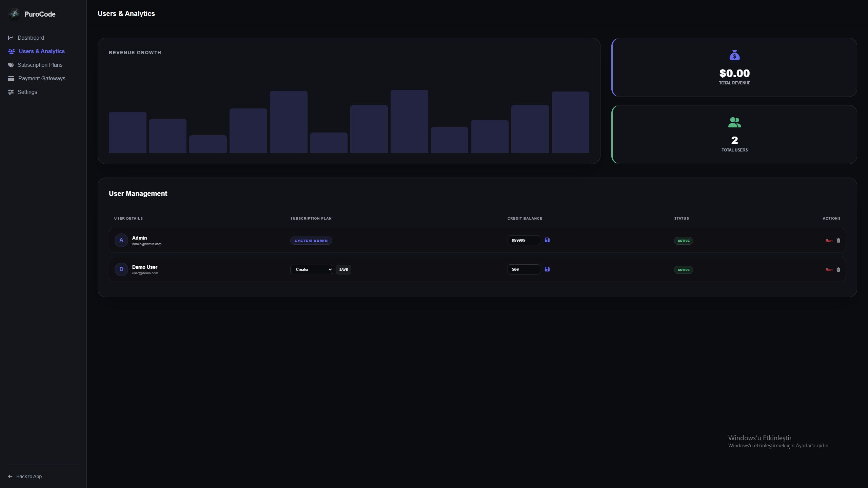Delete Demo User using the trash icon
Screen dimensions: 868x488
[838, 270]
